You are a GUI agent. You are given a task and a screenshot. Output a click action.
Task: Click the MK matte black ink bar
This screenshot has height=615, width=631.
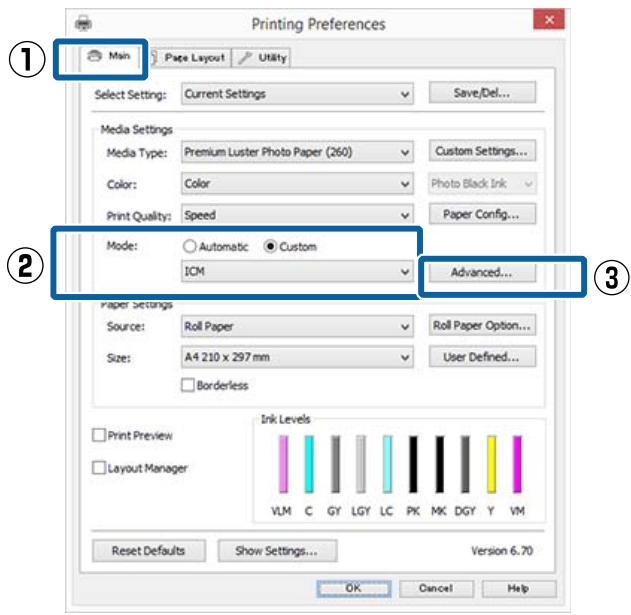point(439,464)
